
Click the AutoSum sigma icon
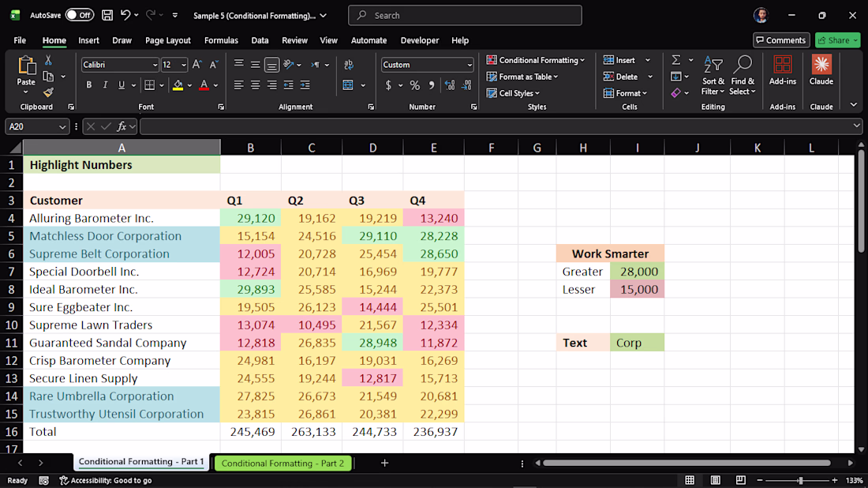[x=676, y=60]
